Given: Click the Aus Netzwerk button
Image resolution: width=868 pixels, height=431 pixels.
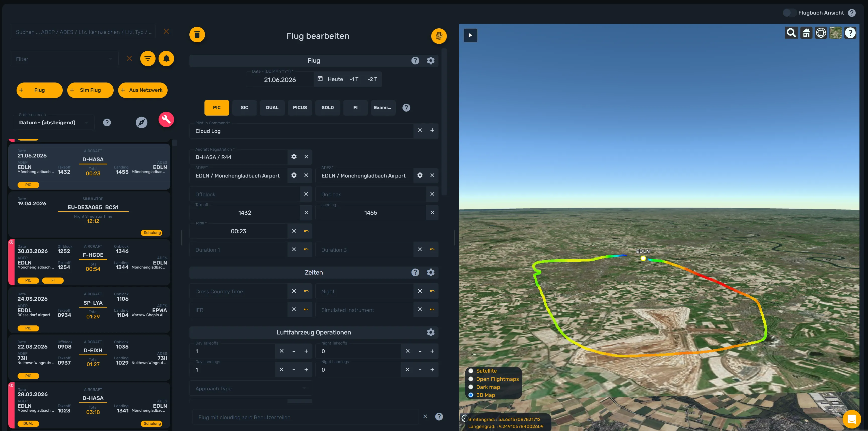Looking at the screenshot, I should coord(142,90).
